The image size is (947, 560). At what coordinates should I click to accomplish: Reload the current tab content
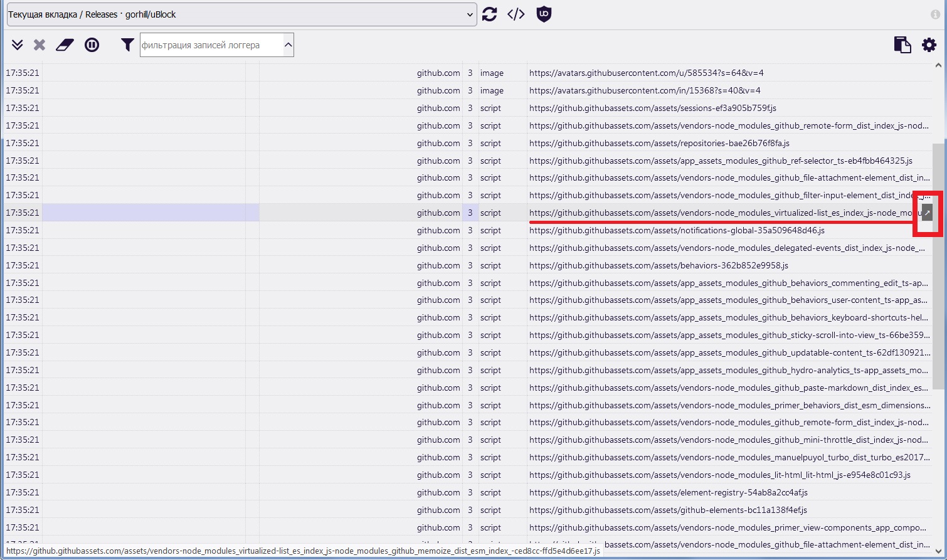[490, 14]
